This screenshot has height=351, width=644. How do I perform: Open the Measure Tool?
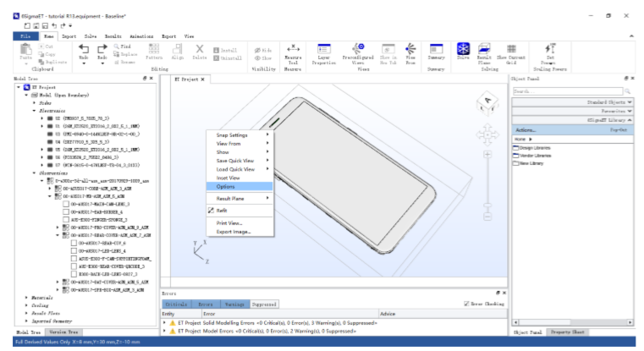294,54
